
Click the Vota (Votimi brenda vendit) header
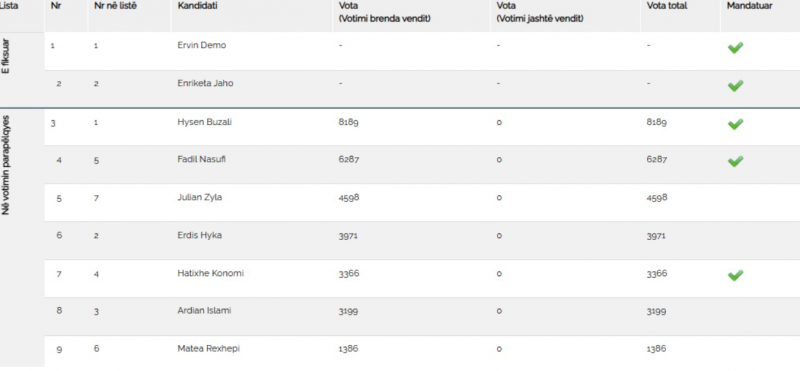385,13
